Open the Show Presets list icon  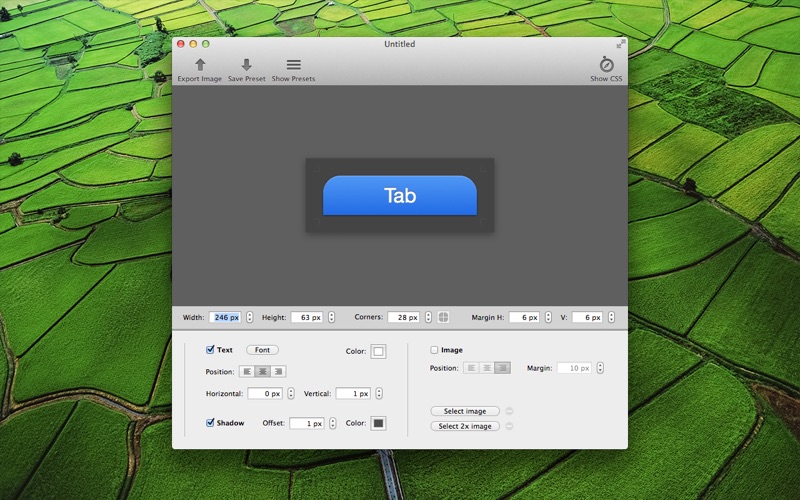click(293, 65)
